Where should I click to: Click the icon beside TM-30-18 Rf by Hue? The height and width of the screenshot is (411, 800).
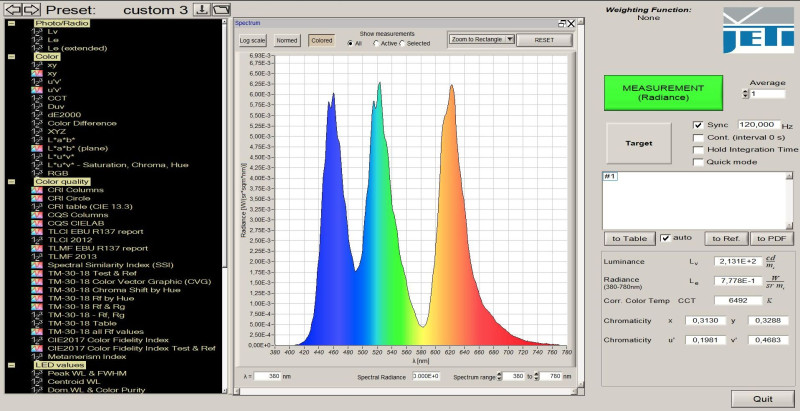[x=37, y=298]
